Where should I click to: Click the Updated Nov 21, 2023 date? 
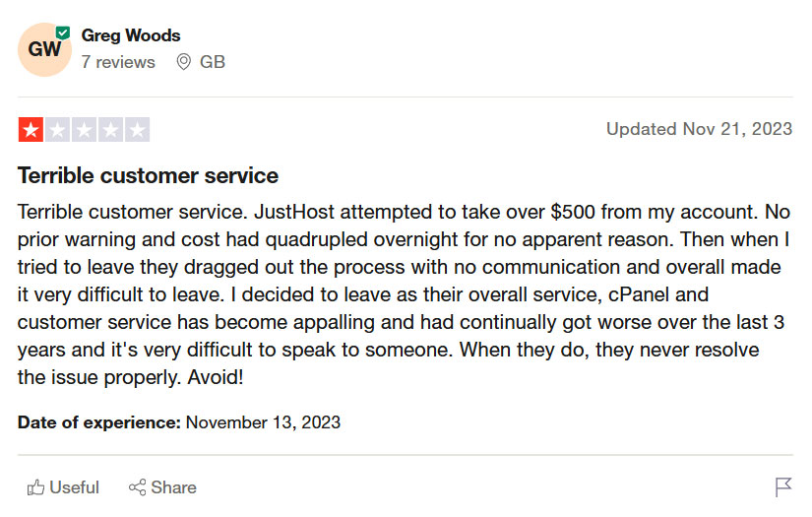click(699, 129)
